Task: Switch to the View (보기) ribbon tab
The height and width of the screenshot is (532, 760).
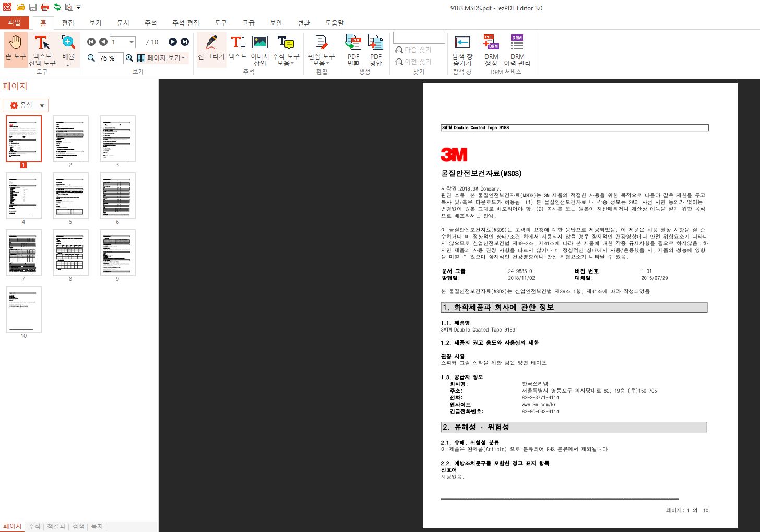Action: [96, 23]
